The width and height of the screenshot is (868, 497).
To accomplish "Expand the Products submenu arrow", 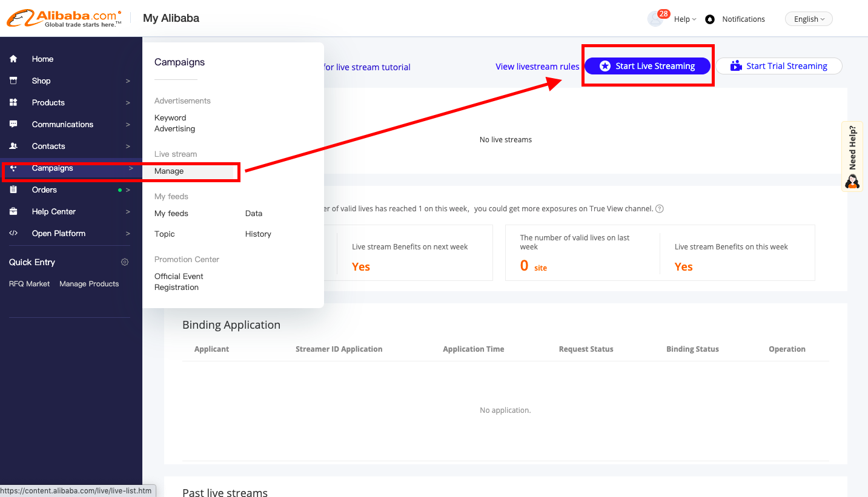I will [128, 102].
